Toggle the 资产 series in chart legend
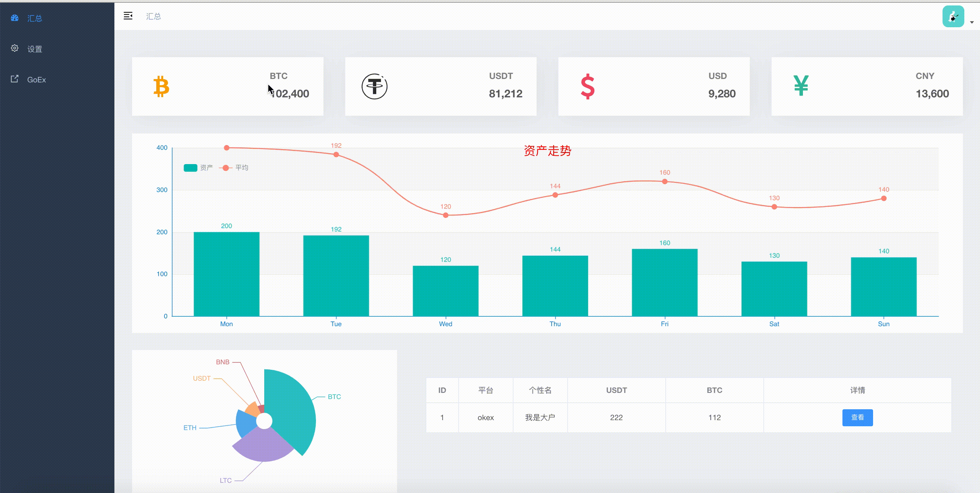Screen dimensions: 980x493 [x=191, y=168]
